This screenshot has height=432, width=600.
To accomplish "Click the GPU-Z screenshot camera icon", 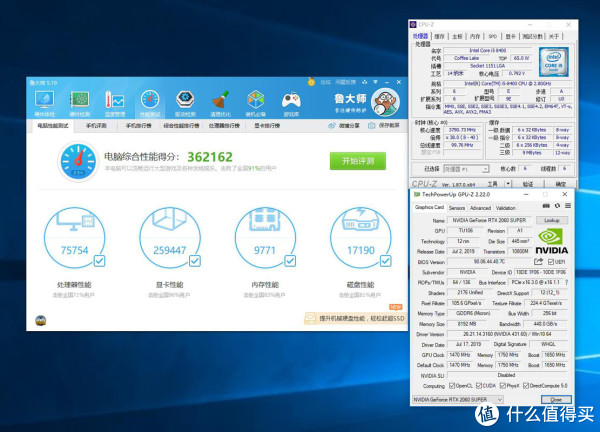I will point(546,206).
